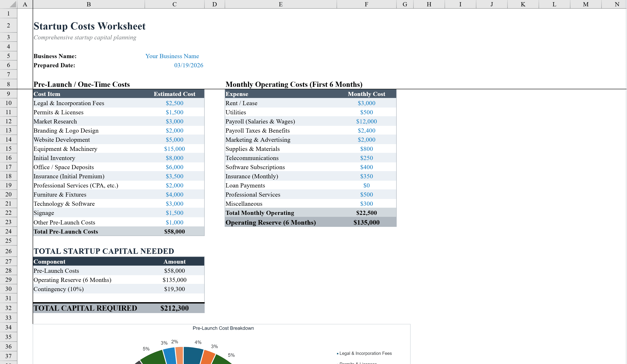
Task: Select the Total Pre-Launch Costs row
Action: (x=66, y=231)
